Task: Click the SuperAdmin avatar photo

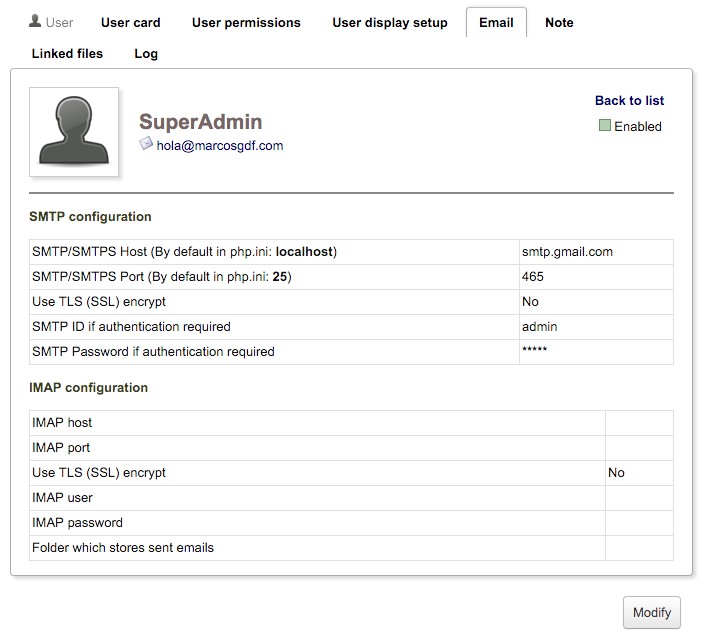Action: (x=74, y=132)
